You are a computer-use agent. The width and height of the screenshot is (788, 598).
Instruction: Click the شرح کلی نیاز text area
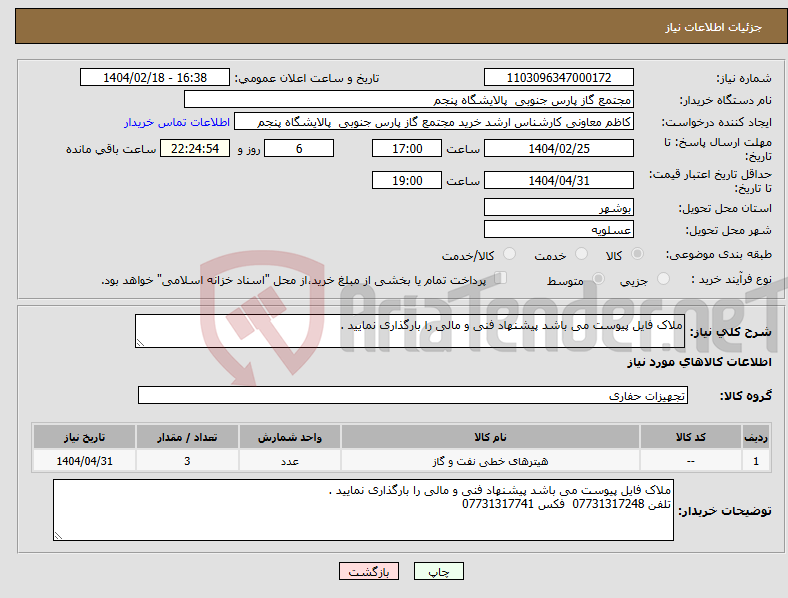point(410,331)
